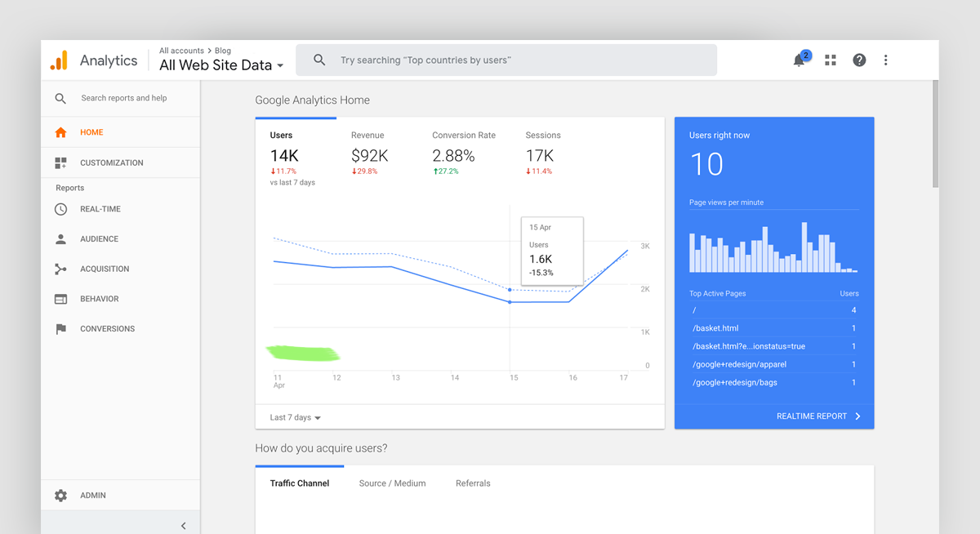Viewport: 980px width, 534px height.
Task: Click the Behavior section icon
Action: point(60,298)
